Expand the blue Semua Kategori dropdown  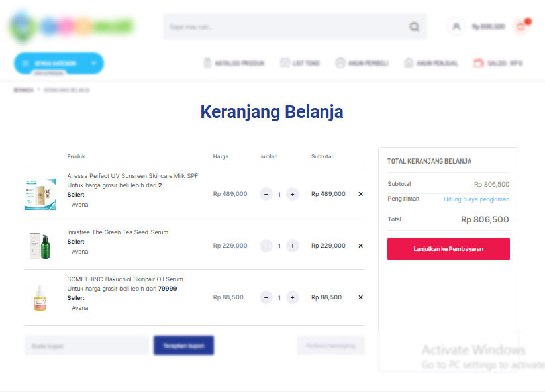(59, 64)
